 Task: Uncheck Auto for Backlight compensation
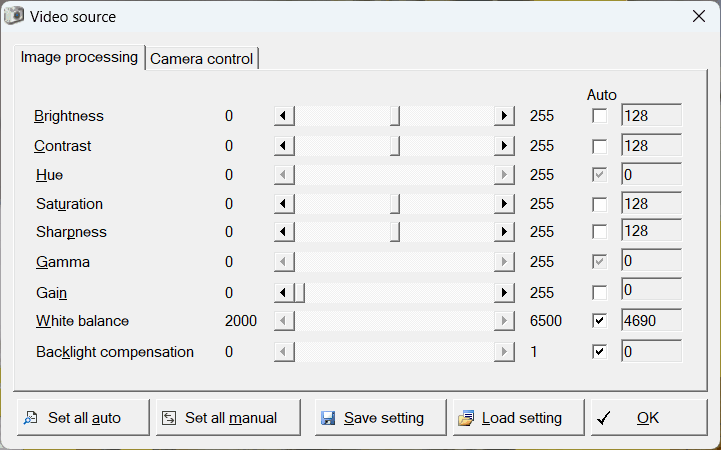(599, 352)
